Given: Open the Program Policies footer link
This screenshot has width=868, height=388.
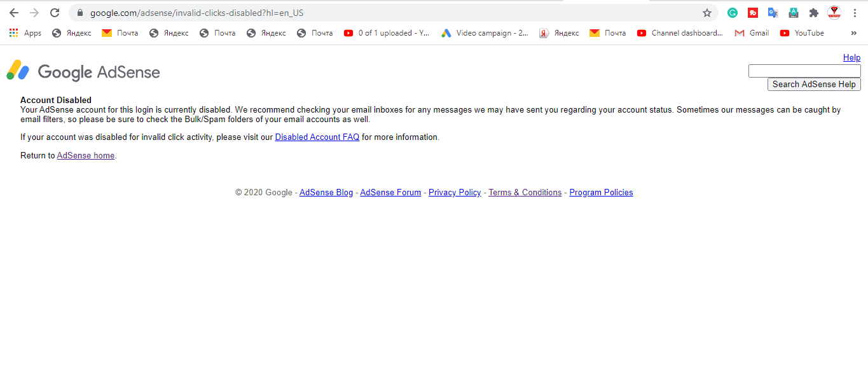Looking at the screenshot, I should [601, 192].
